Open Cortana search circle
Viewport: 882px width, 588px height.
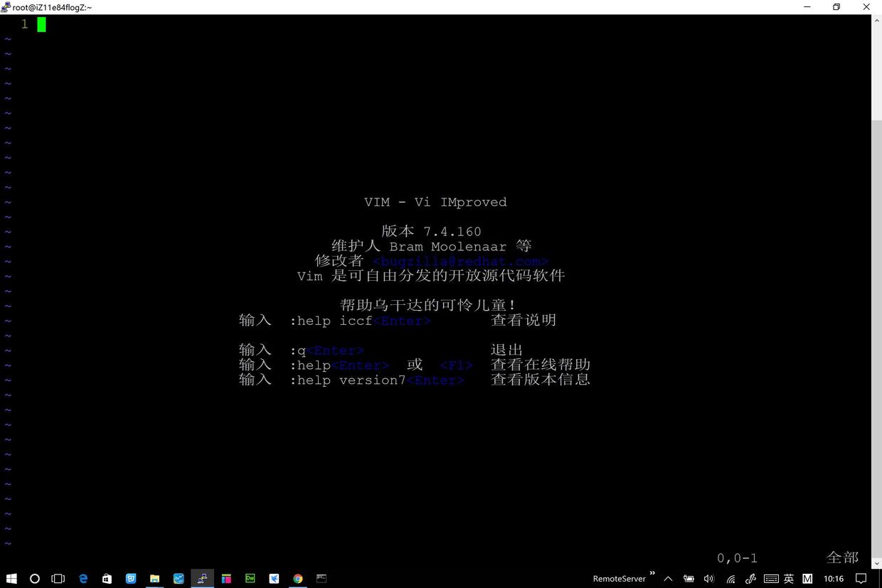click(x=35, y=579)
